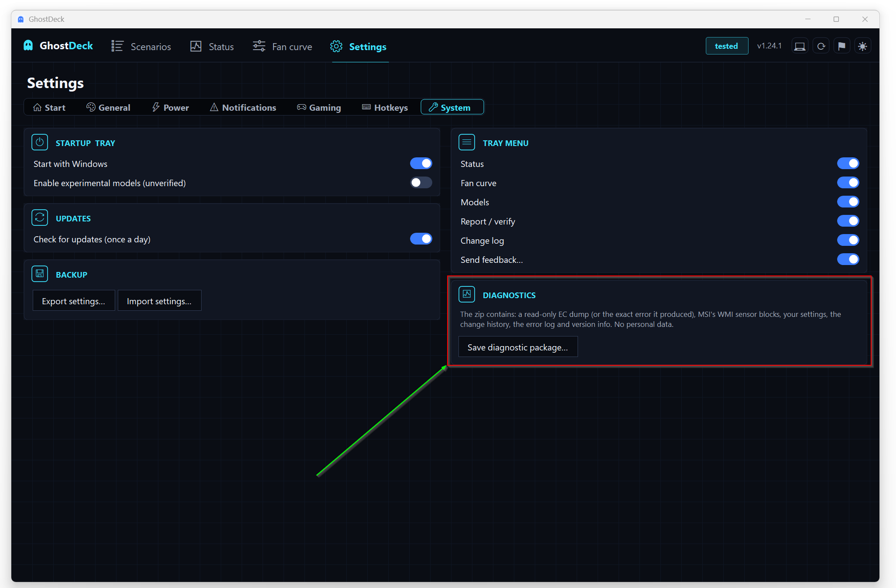896x588 pixels.
Task: Toggle Start with Windows switch
Action: 421,163
